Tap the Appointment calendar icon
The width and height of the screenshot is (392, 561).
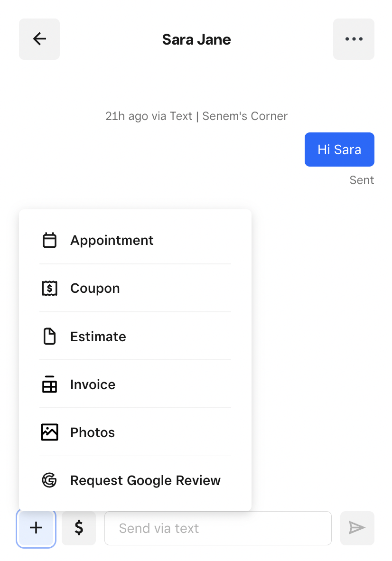coord(49,240)
